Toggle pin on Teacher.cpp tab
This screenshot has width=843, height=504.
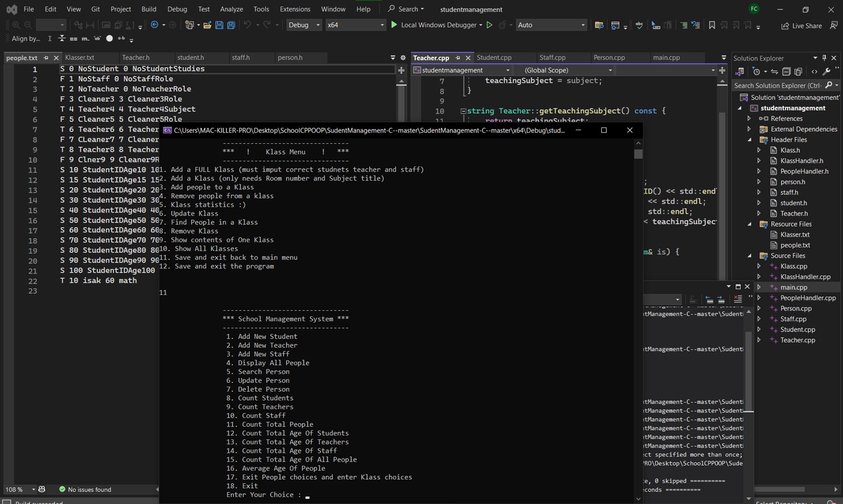(458, 58)
